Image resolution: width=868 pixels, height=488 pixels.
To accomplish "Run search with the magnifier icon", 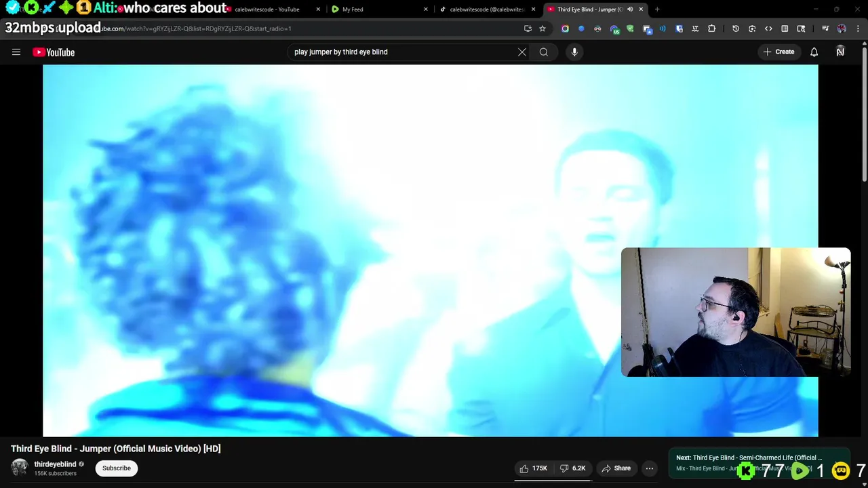I will click(x=544, y=52).
